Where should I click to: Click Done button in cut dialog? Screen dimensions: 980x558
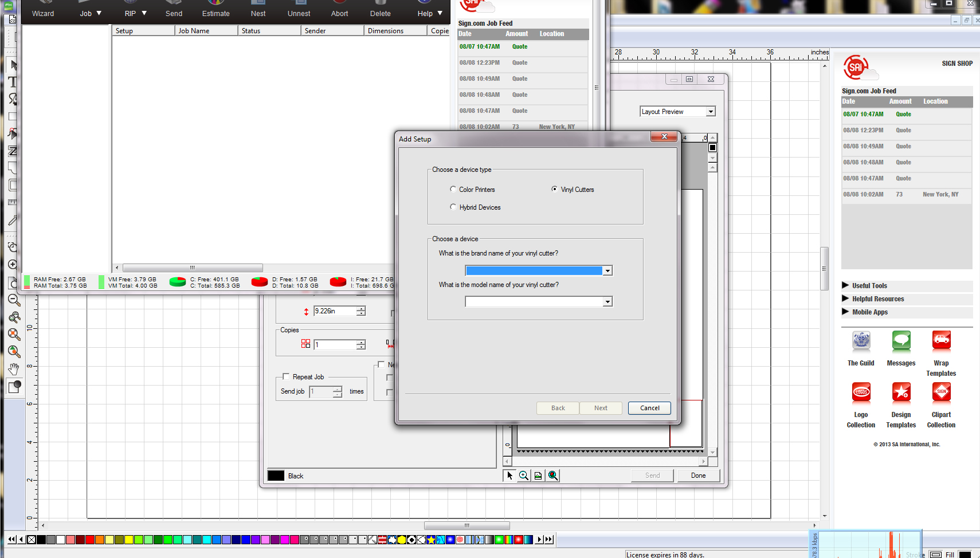[x=698, y=476]
